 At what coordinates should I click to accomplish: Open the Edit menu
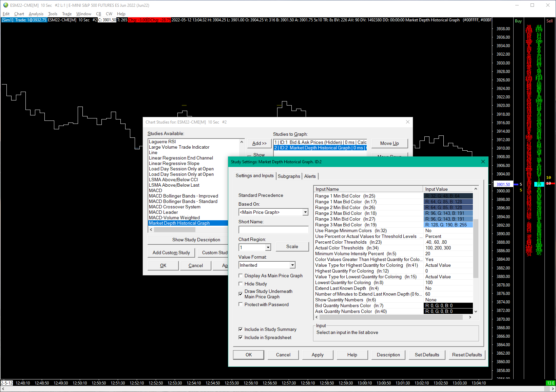(6, 14)
